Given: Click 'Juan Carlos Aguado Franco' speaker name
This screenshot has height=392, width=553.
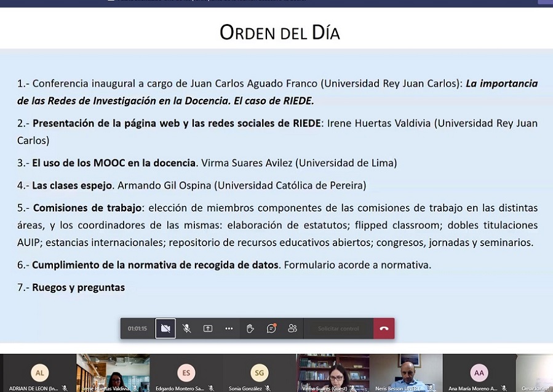Looking at the screenshot, I should pos(254,84).
